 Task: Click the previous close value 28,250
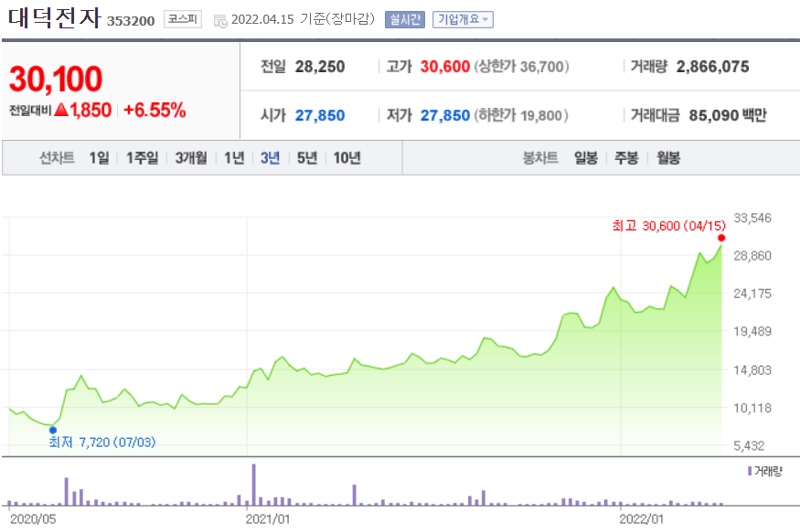click(x=320, y=67)
